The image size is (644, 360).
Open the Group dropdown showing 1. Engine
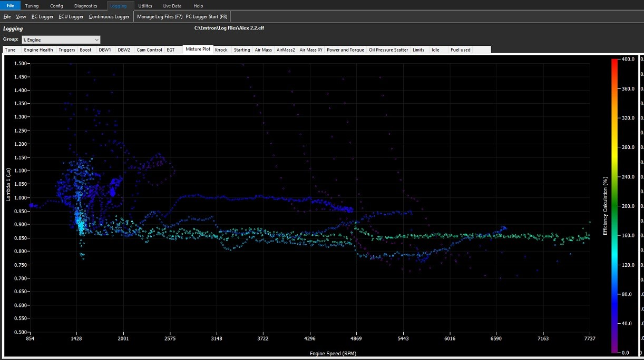click(61, 39)
